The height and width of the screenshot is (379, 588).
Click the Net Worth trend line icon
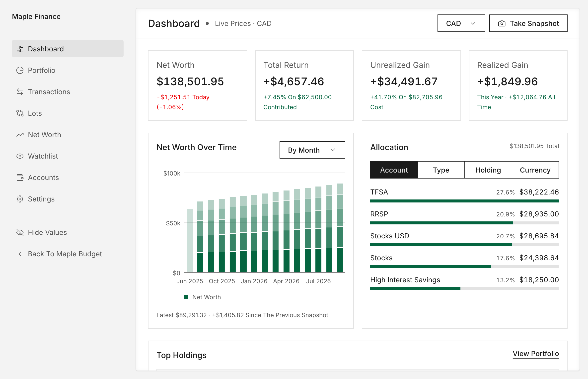click(x=20, y=135)
